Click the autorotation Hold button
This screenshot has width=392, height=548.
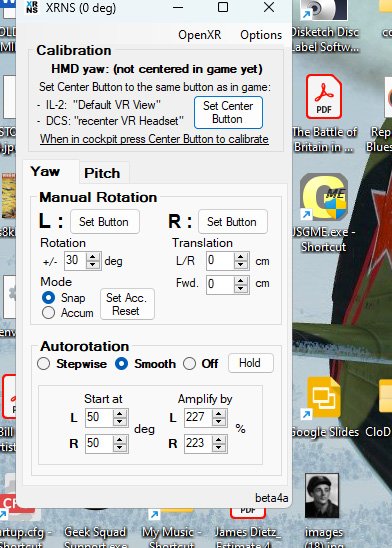(251, 363)
